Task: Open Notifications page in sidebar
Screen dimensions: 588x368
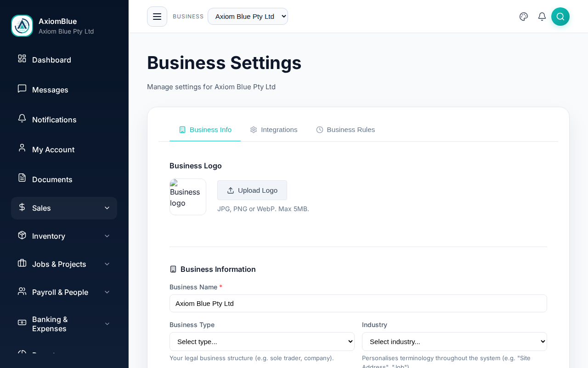Action: coord(64,120)
